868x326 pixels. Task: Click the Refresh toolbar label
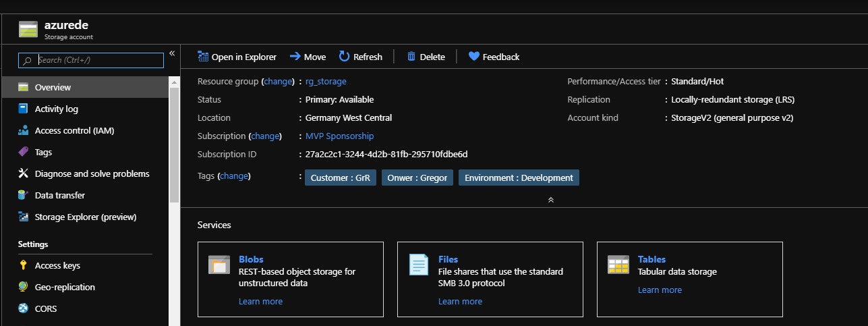click(368, 57)
